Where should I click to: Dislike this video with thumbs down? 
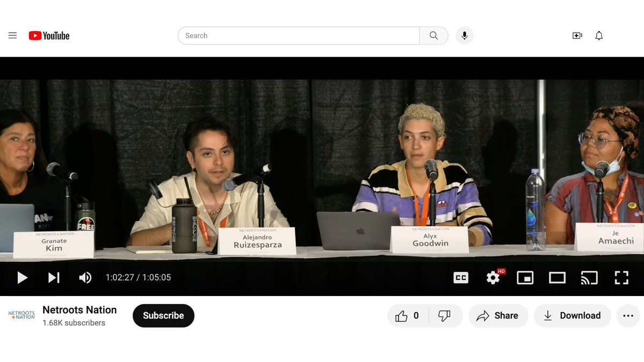coord(445,316)
